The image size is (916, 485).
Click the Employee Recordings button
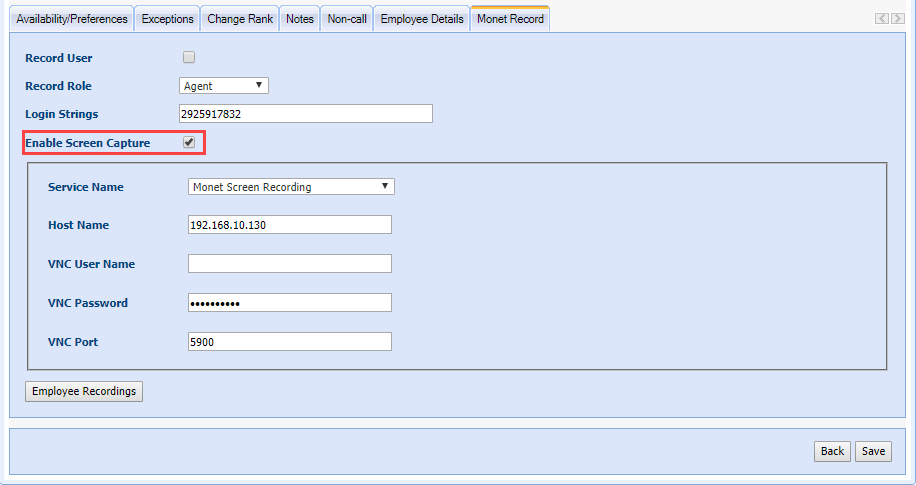coord(84,391)
